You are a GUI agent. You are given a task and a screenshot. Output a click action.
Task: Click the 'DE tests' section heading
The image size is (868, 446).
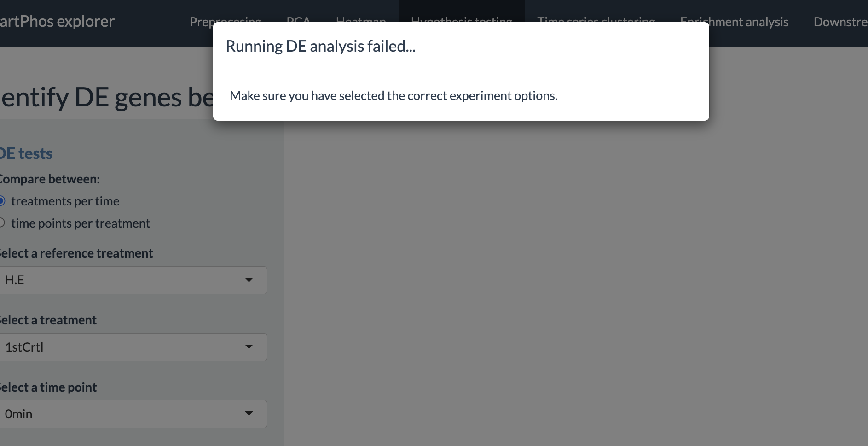[x=26, y=153]
